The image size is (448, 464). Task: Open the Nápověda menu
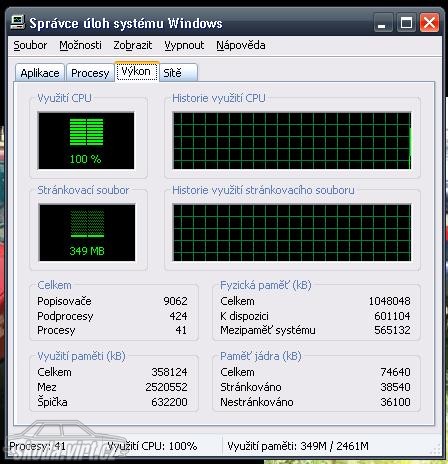tap(241, 45)
